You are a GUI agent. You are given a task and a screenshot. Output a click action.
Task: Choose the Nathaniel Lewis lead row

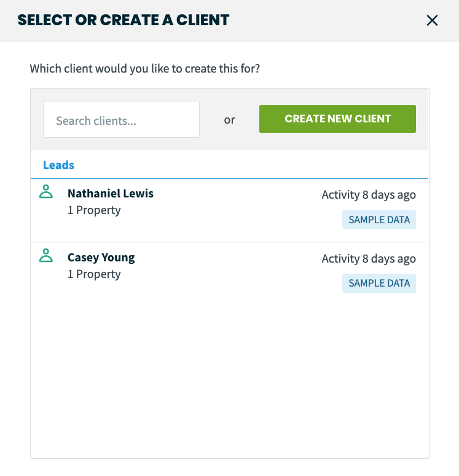click(229, 210)
